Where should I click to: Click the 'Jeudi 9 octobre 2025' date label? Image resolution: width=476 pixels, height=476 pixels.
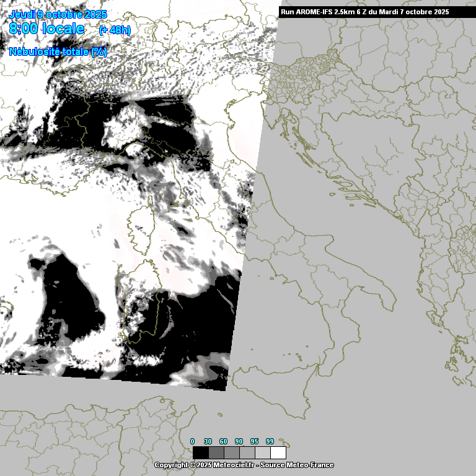point(58,14)
